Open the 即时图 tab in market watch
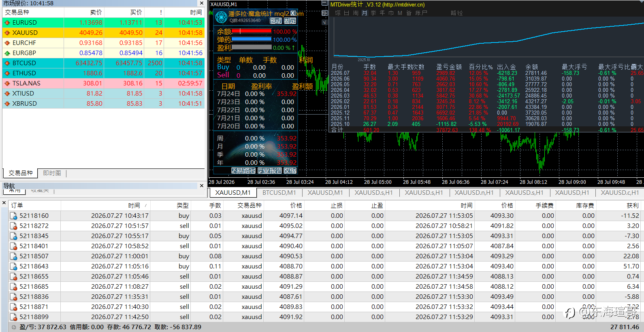Image resolution: width=644 pixels, height=332 pixels. click(52, 173)
